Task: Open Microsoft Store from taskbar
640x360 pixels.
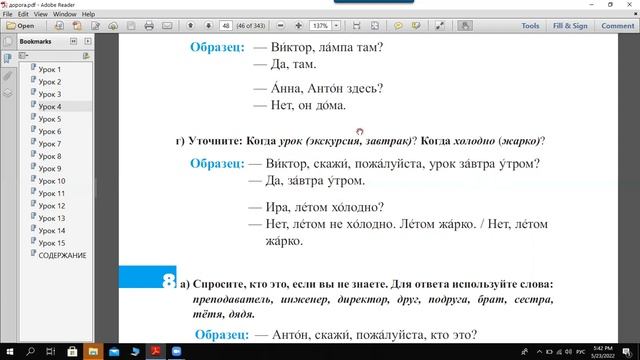Action: tap(72, 351)
